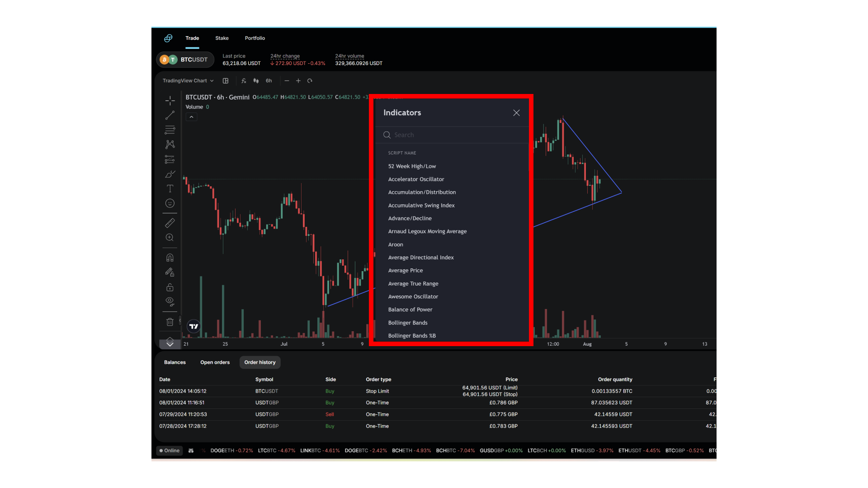Screen dimensions: 868x488
Task: Click the crosshair/cursor tool icon
Action: (170, 100)
